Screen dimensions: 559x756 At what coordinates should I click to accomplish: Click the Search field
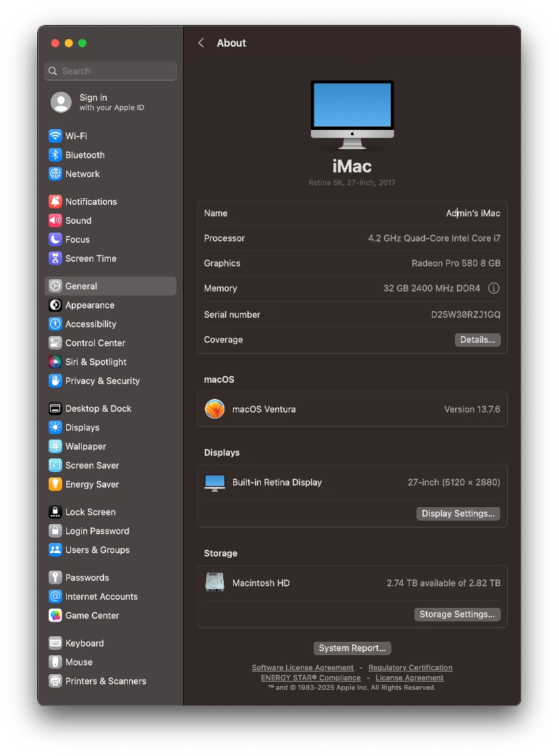click(x=110, y=71)
